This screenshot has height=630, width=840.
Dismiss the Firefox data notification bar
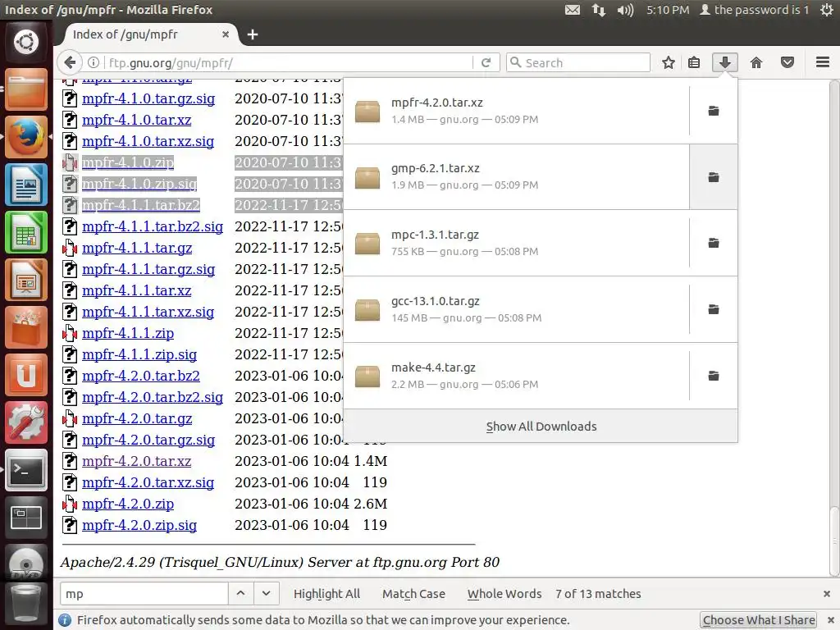click(831, 620)
